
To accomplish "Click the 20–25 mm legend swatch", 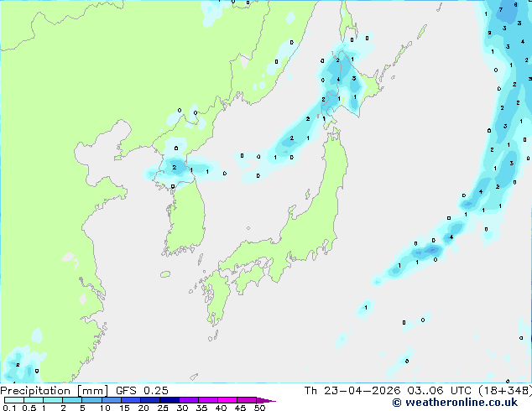I will click(149, 400).
